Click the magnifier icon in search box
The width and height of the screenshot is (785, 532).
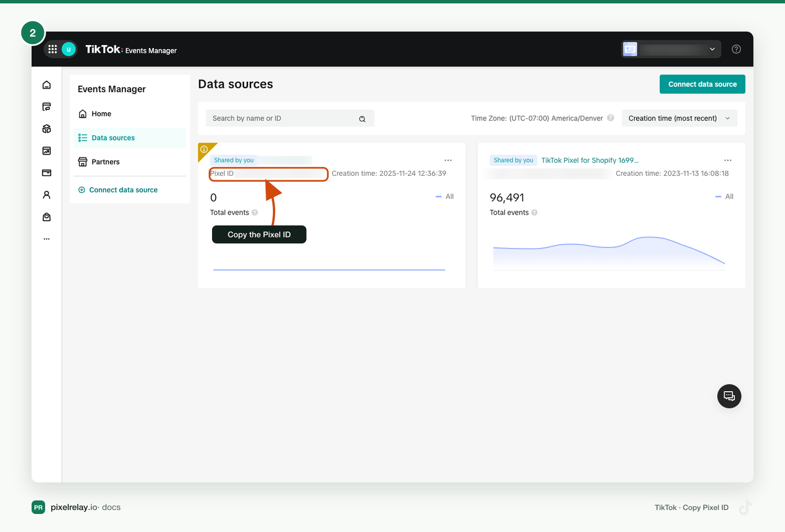pos(362,119)
